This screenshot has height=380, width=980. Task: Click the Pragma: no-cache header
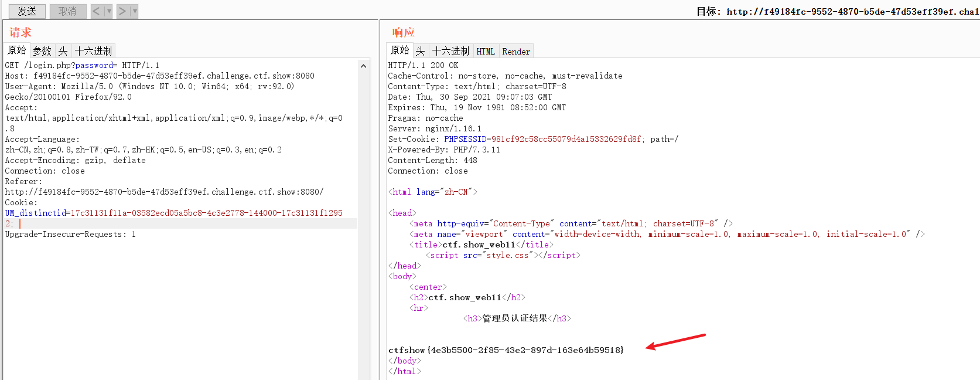click(x=425, y=118)
